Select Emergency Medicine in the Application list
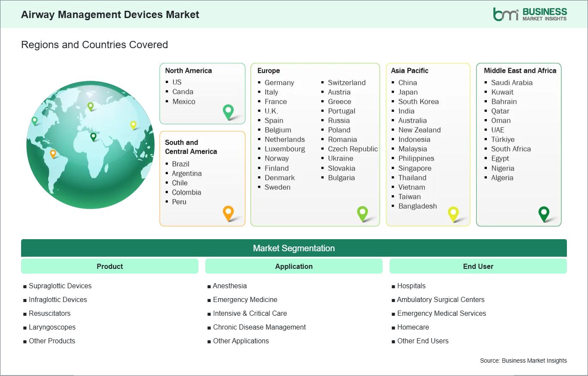This screenshot has width=588, height=376. pos(245,299)
